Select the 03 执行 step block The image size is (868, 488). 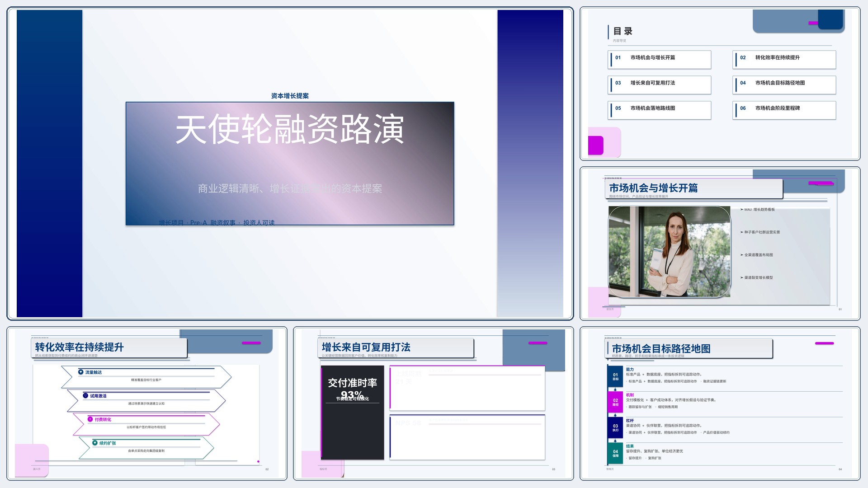615,427
